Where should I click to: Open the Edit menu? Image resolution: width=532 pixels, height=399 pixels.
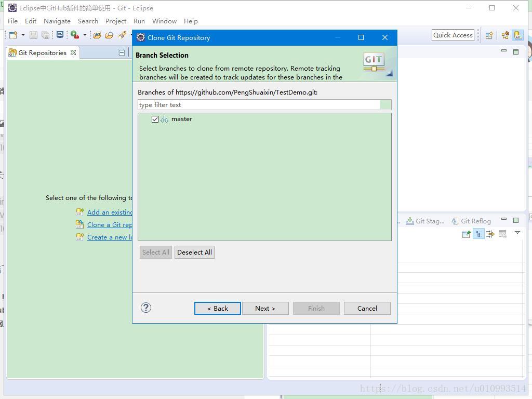[31, 21]
